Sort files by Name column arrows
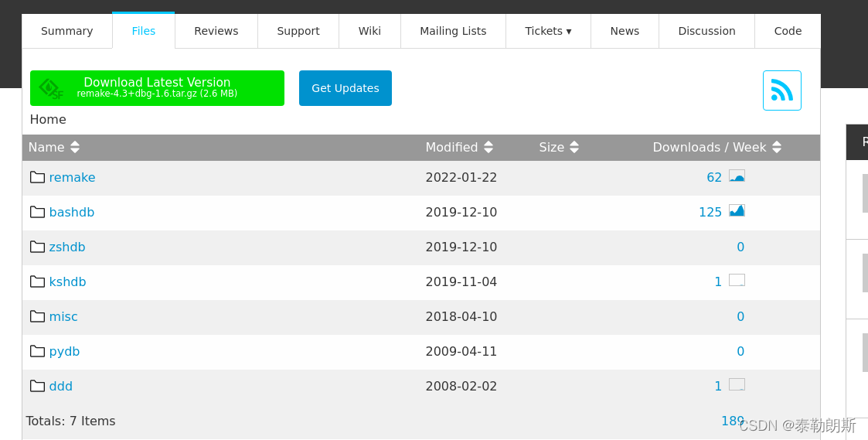The image size is (868, 440). point(75,148)
